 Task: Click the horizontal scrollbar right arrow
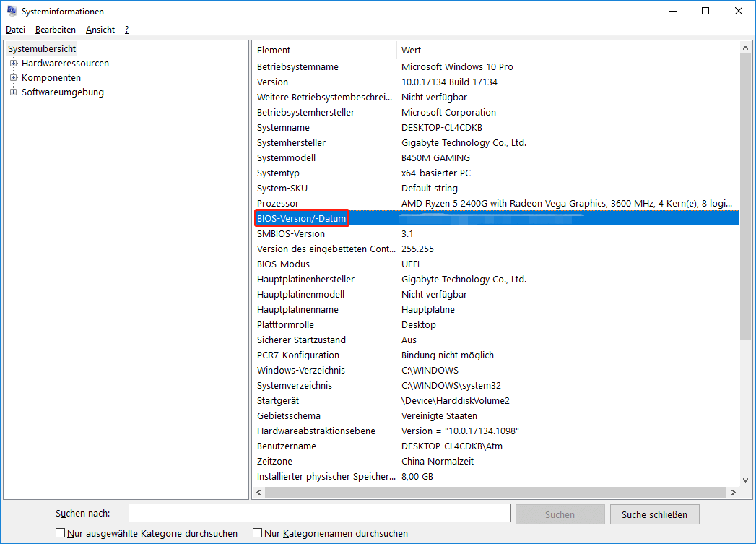(x=734, y=493)
